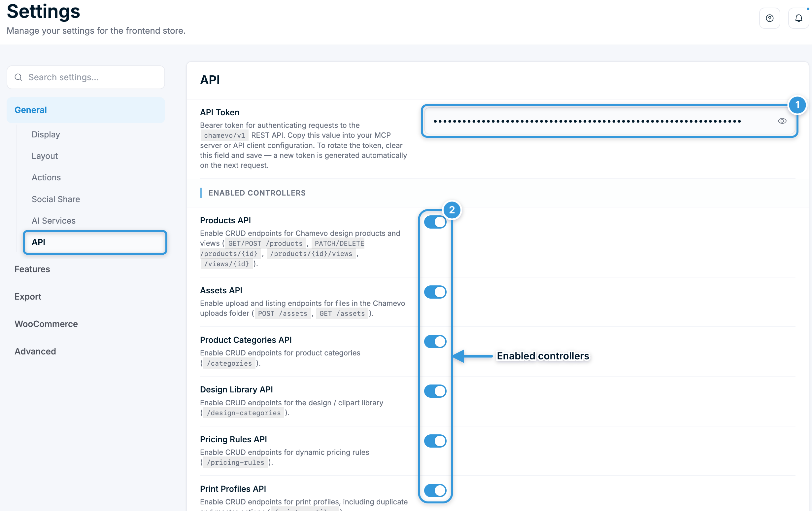This screenshot has height=512, width=812.
Task: Click the '/products/{id}/views' code snippet
Action: point(311,253)
